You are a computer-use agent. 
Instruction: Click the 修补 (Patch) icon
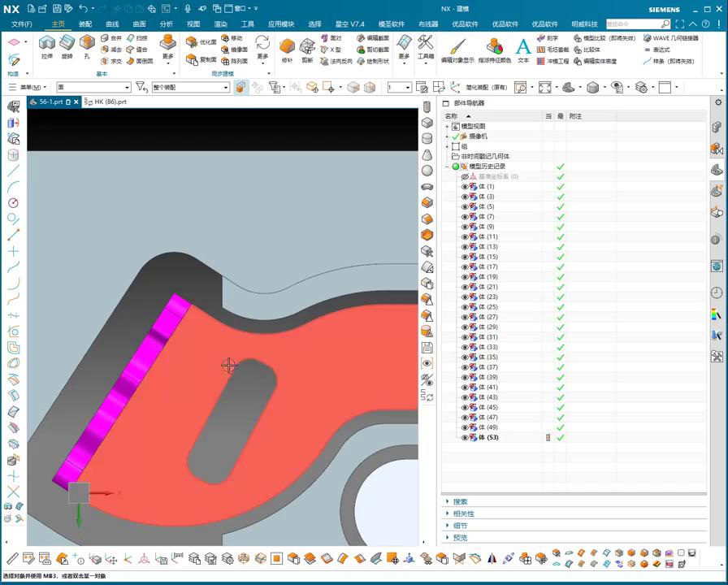(287, 47)
